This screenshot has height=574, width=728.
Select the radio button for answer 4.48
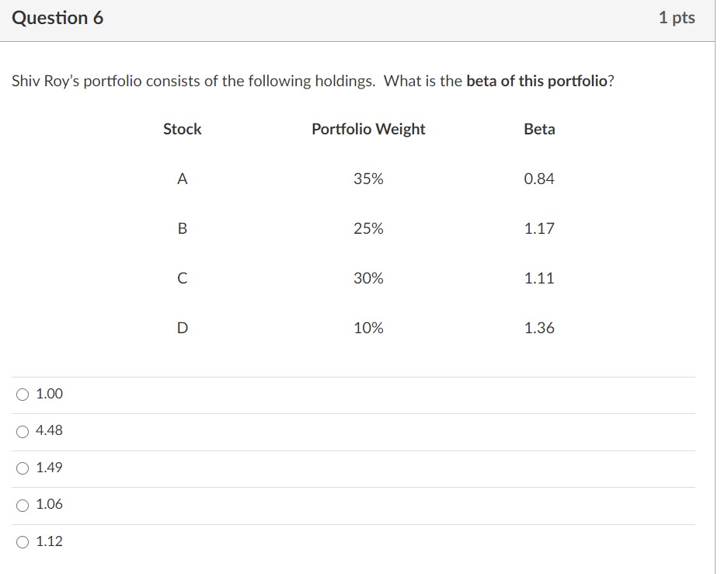(22, 431)
